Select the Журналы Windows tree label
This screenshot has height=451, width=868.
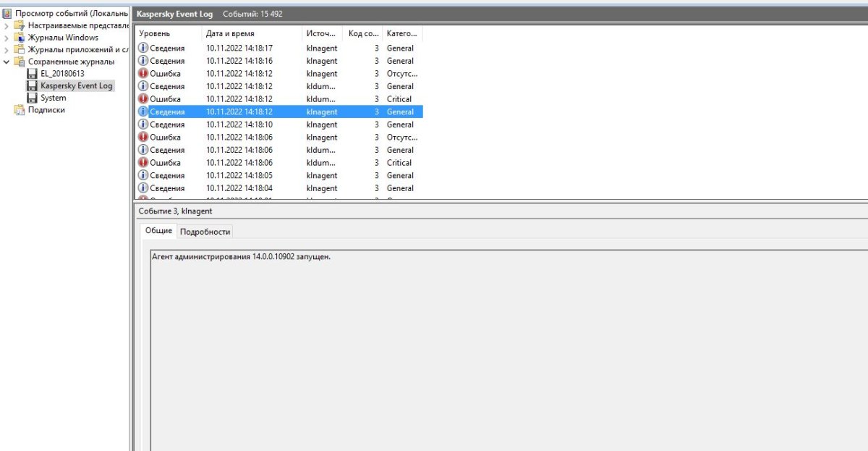(63, 38)
